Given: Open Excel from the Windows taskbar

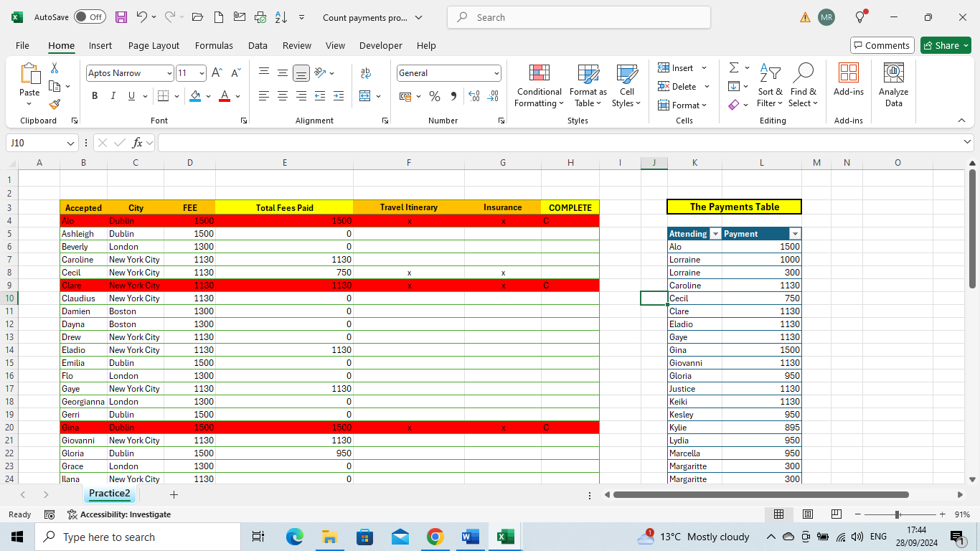Looking at the screenshot, I should click(505, 537).
